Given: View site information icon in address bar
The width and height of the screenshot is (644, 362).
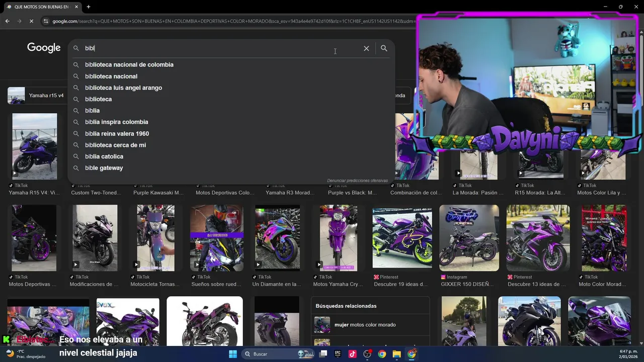Looking at the screenshot, I should (x=46, y=21).
